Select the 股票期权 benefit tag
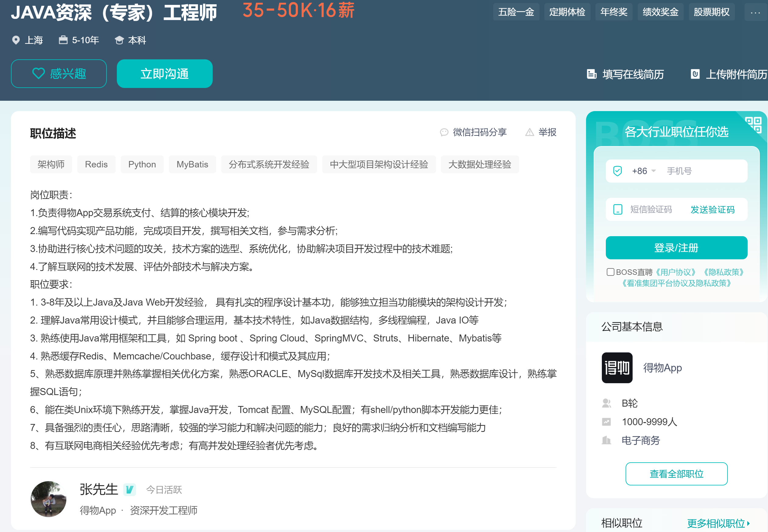 pyautogui.click(x=712, y=12)
